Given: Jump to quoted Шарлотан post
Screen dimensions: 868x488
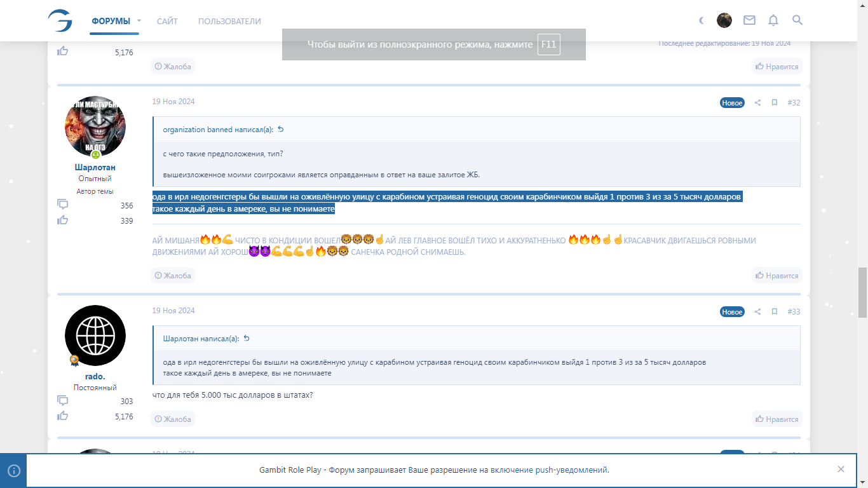Looking at the screenshot, I should 247,339.
